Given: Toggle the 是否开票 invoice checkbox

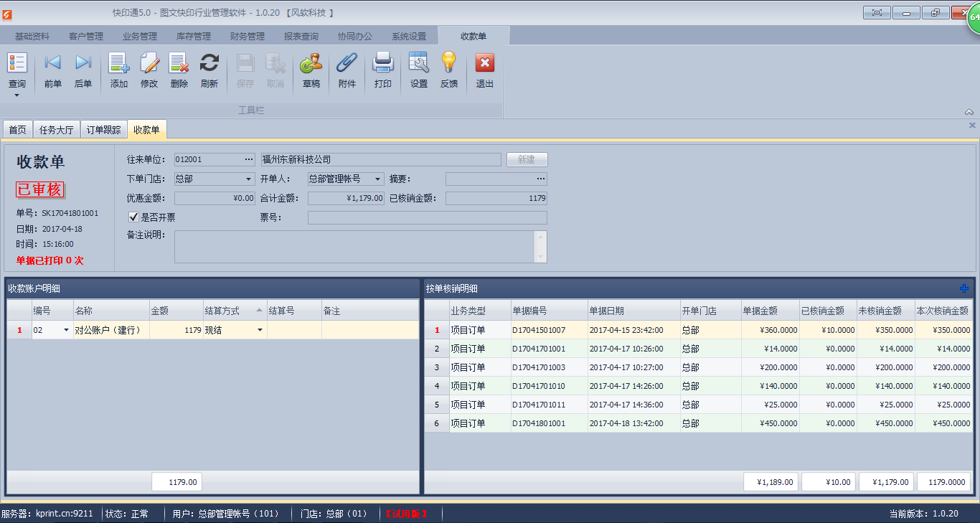Looking at the screenshot, I should (x=133, y=216).
